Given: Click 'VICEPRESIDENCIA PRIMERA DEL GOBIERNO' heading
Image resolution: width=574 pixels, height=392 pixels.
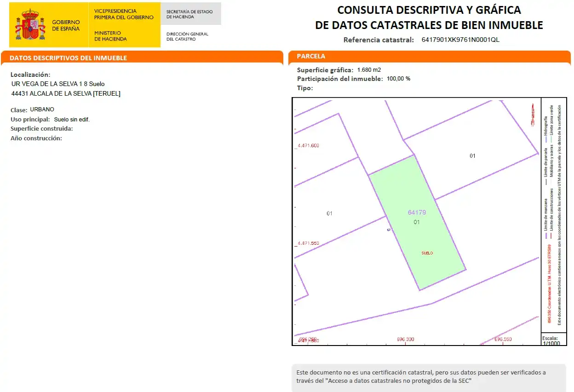Looking at the screenshot, I should pos(124,14).
